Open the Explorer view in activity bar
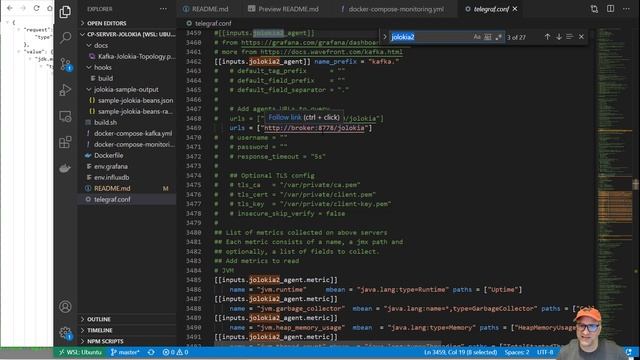 coord(65,12)
